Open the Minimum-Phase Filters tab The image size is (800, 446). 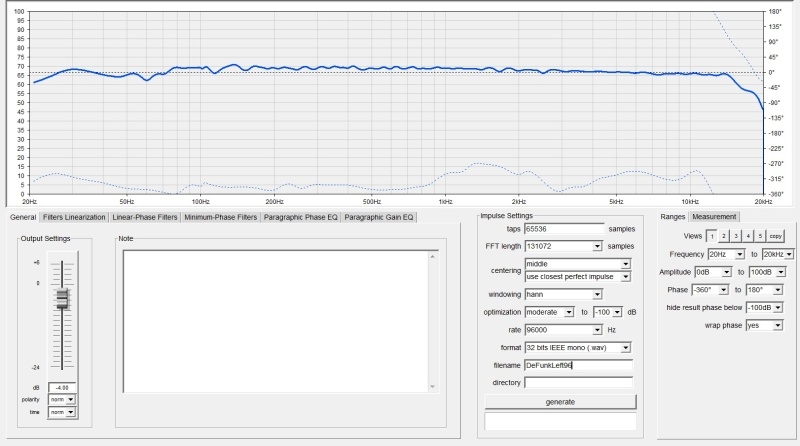[219, 217]
